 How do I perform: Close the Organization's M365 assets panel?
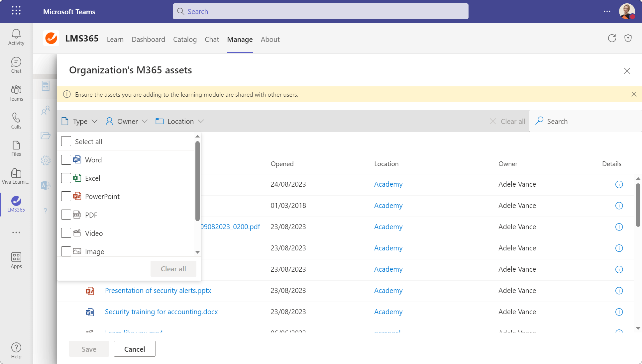click(x=627, y=71)
